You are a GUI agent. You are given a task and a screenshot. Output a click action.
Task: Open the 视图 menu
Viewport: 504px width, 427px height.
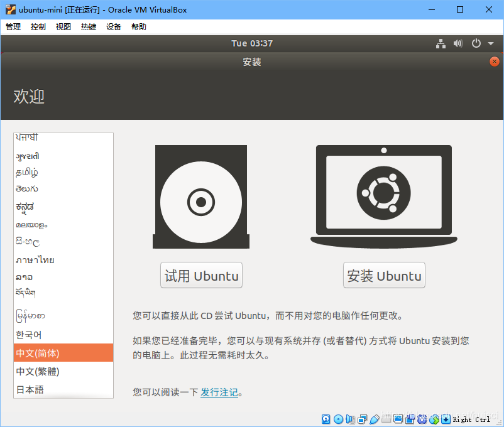[x=63, y=26]
